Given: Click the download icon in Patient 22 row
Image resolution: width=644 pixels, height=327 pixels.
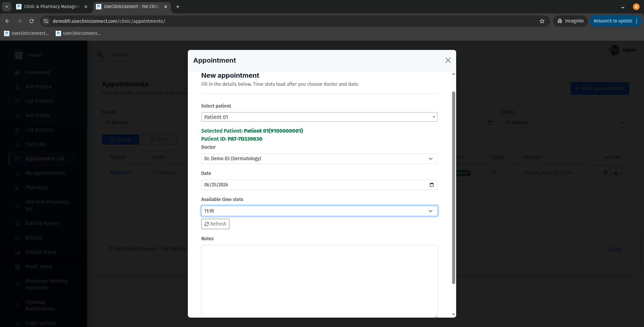Looking at the screenshot, I should click(616, 173).
